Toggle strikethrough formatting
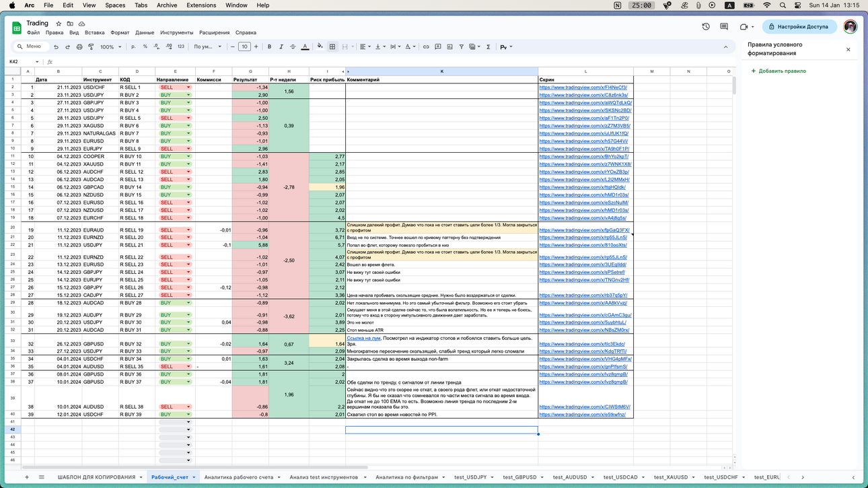 point(293,47)
